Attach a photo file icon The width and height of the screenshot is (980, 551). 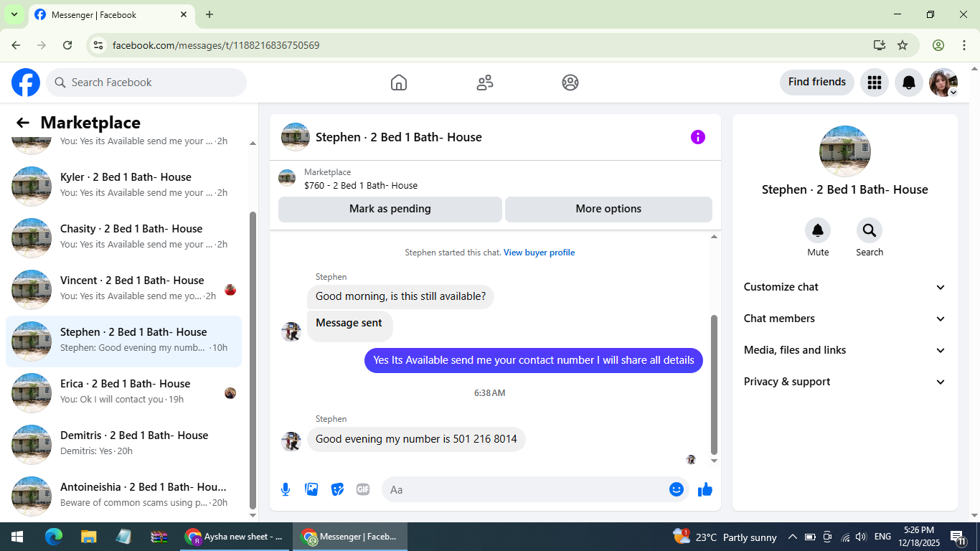(x=311, y=489)
